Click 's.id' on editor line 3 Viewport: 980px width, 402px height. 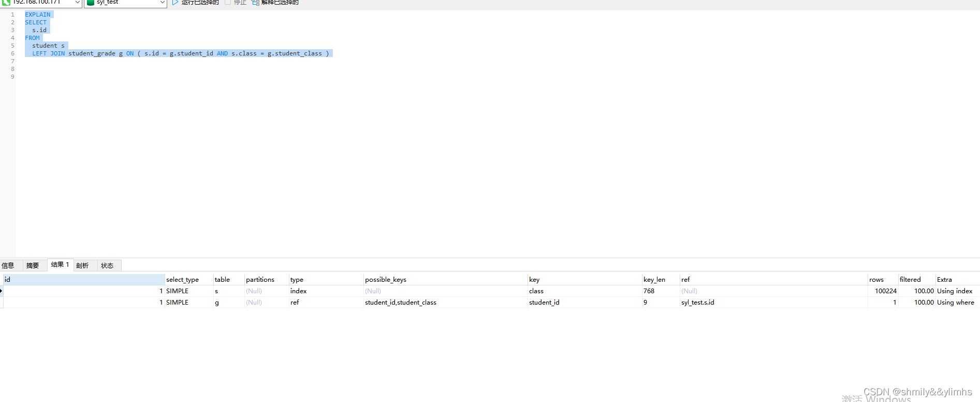39,30
